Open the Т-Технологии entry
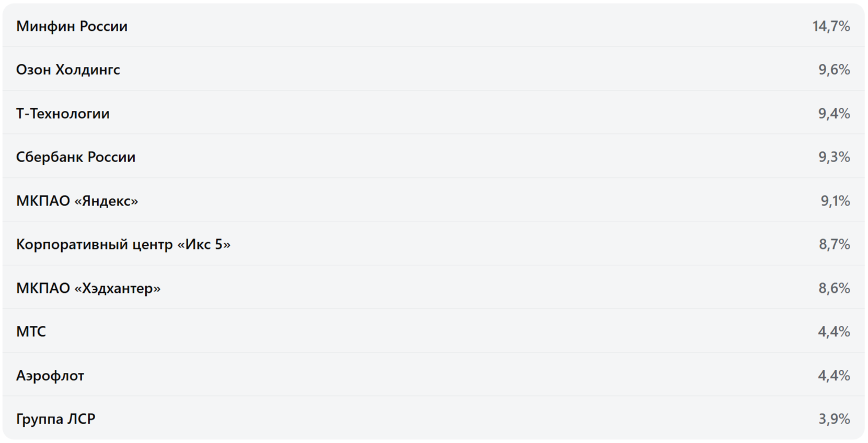 coord(63,113)
